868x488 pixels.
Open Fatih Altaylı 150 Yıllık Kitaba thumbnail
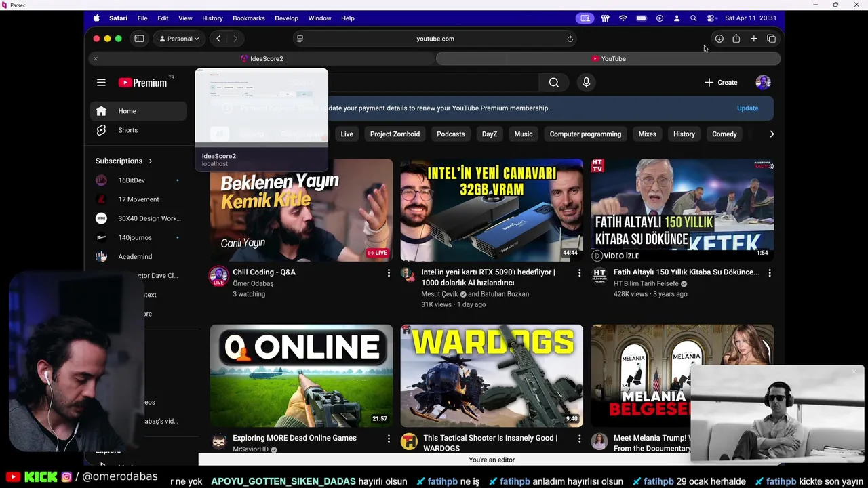click(682, 210)
